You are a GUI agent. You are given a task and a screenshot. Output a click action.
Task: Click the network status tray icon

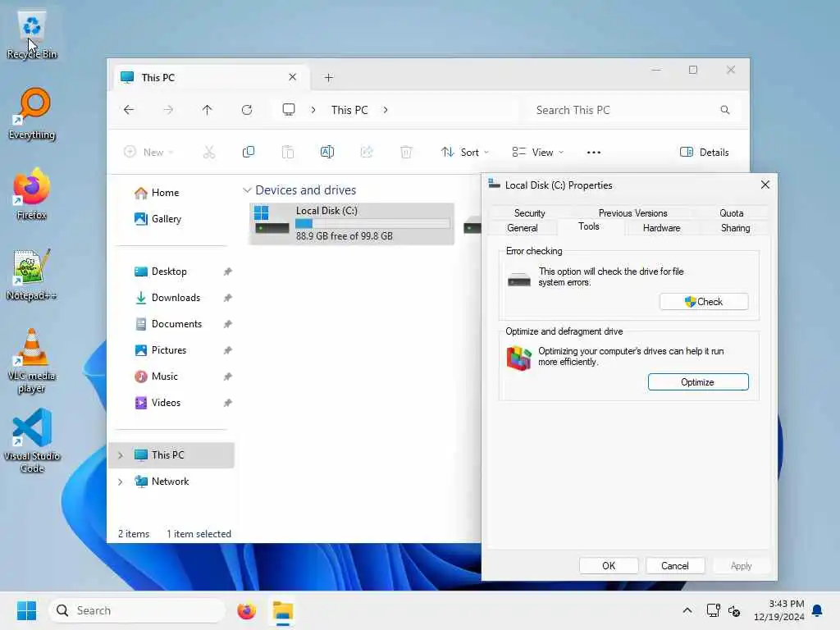click(x=713, y=610)
